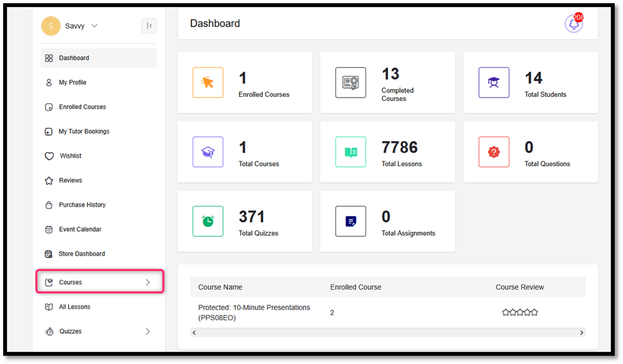Collapse the sidebar with arrow button
Image resolution: width=623 pixels, height=364 pixels.
pyautogui.click(x=149, y=26)
